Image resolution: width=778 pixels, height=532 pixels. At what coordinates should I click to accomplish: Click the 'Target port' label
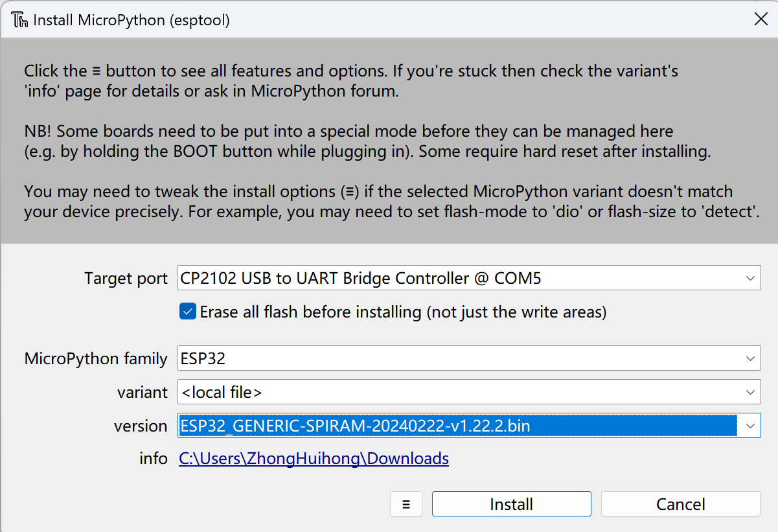click(x=126, y=279)
